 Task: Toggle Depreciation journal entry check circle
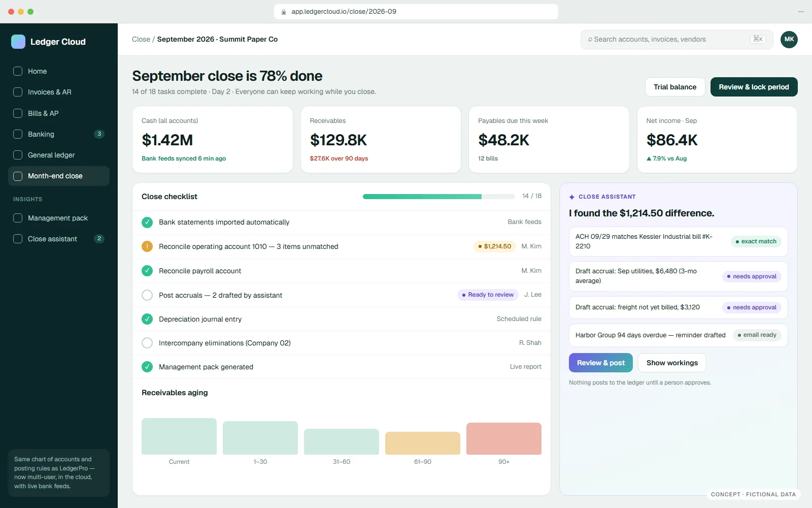(x=147, y=319)
